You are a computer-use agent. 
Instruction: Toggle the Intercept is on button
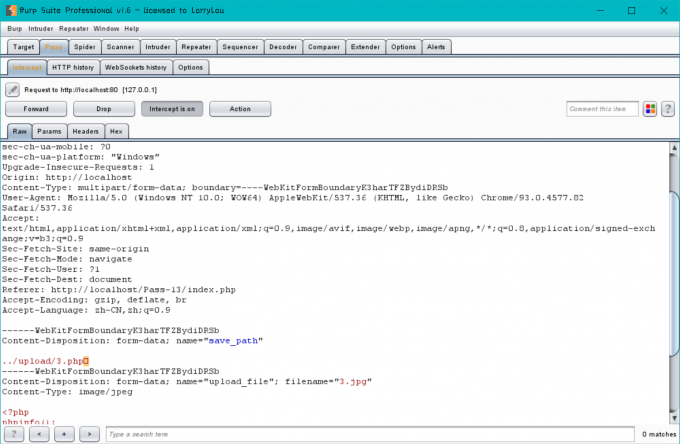pos(172,109)
